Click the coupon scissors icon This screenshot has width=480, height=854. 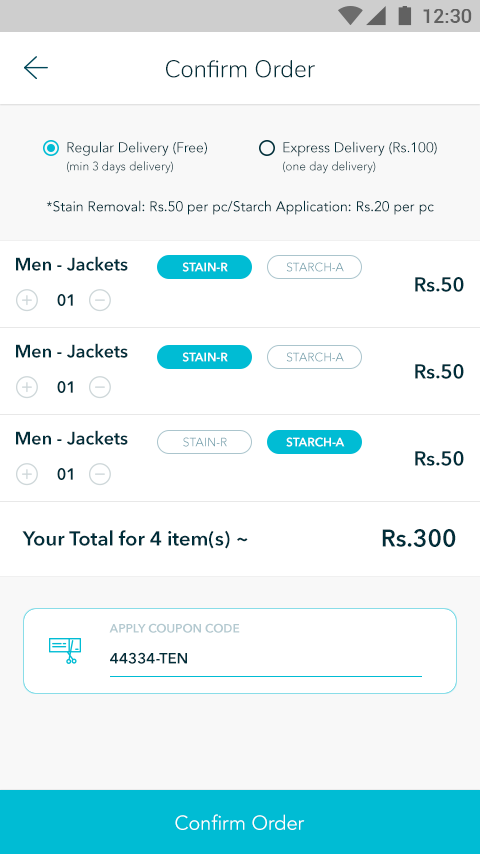(65, 650)
